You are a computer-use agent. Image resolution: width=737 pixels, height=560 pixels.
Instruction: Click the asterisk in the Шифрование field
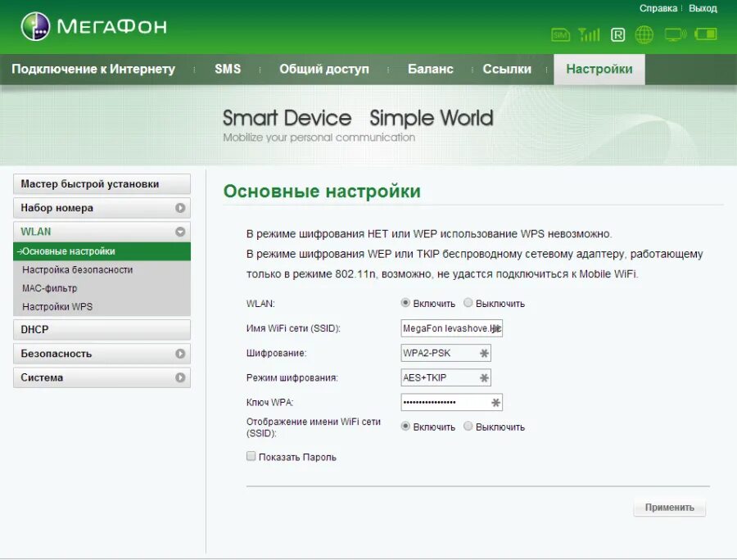[x=484, y=354]
